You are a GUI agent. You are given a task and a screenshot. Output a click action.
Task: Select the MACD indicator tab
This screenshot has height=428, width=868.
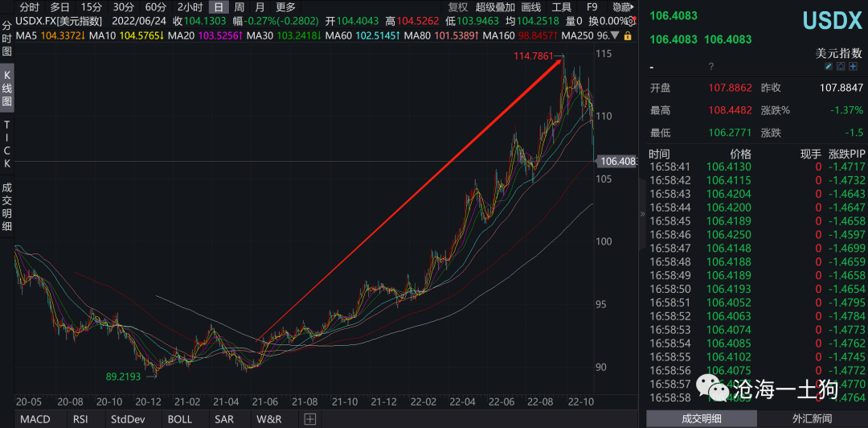[x=35, y=419]
